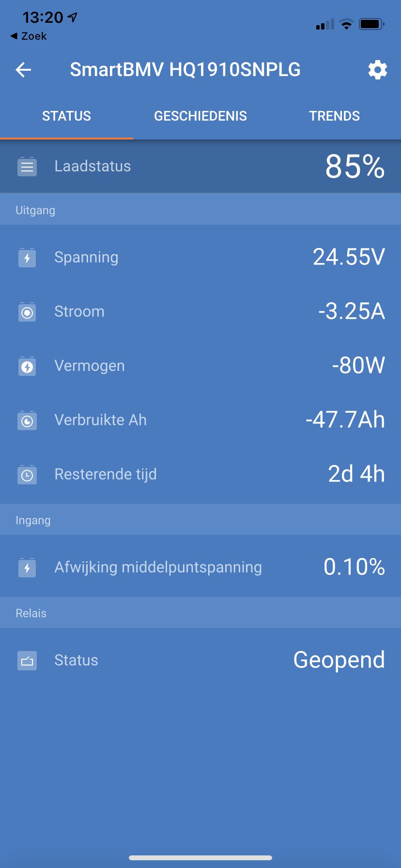Tap the Vermogen power icon

pyautogui.click(x=27, y=367)
